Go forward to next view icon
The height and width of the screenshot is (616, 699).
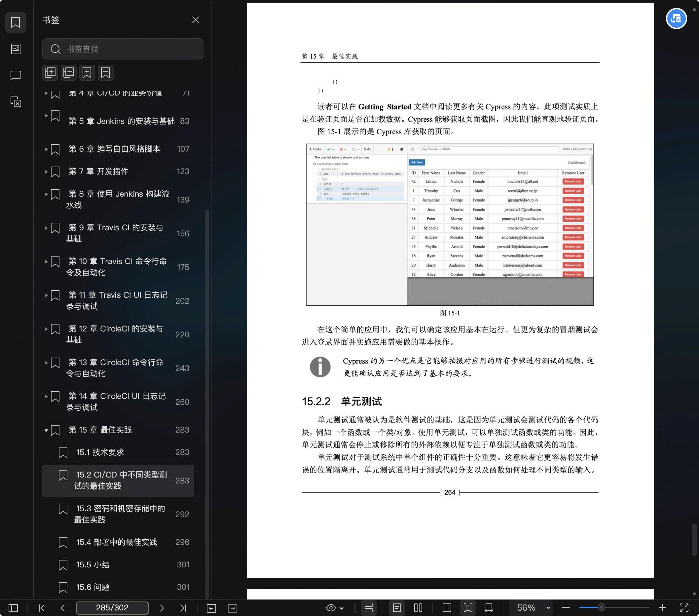tap(233, 608)
